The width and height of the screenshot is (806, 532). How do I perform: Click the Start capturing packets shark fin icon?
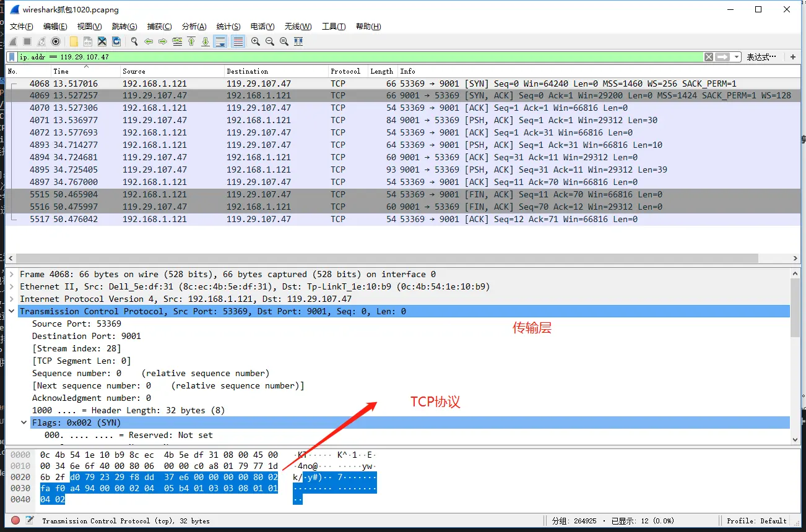pyautogui.click(x=12, y=41)
